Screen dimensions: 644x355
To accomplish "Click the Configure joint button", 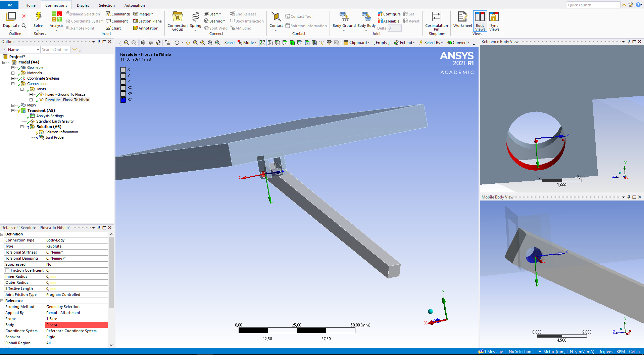I will (389, 14).
